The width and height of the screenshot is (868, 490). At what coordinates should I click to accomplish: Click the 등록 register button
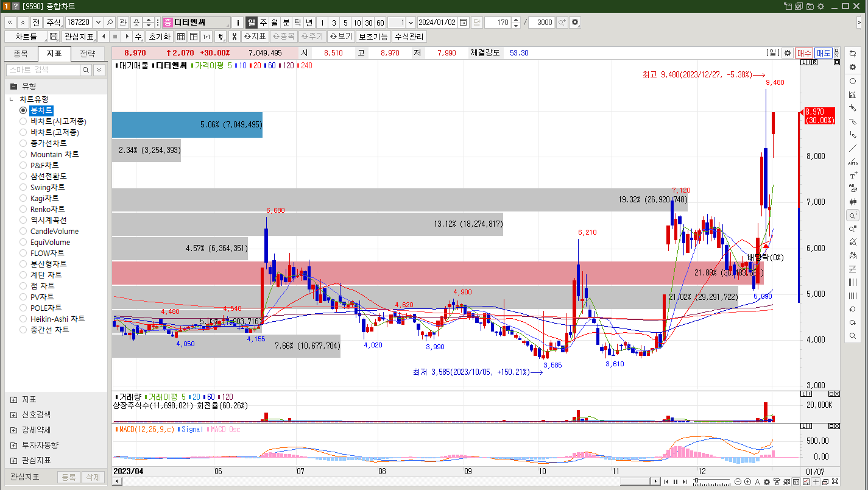[x=69, y=477]
